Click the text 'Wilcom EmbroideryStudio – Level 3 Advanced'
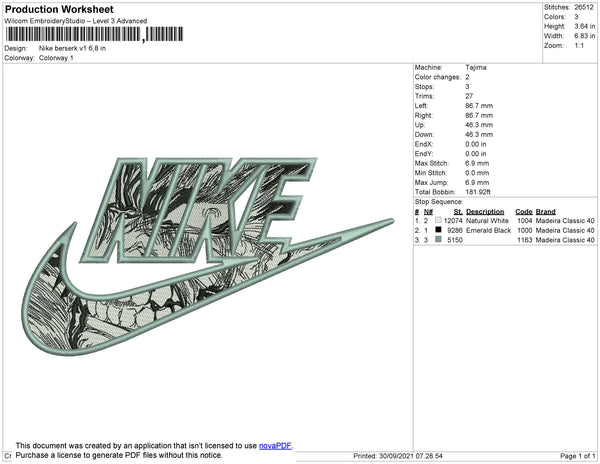This screenshot has height=464, width=600. pos(76,21)
